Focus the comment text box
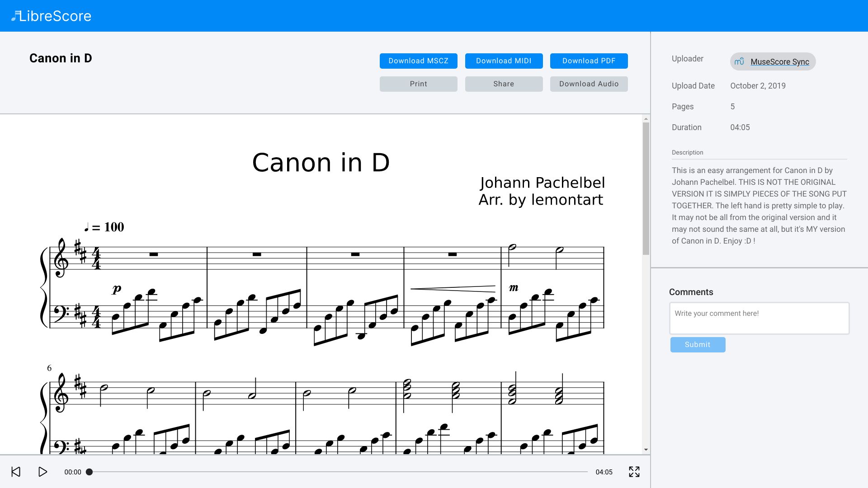Screen dimensions: 868x488 759,318
